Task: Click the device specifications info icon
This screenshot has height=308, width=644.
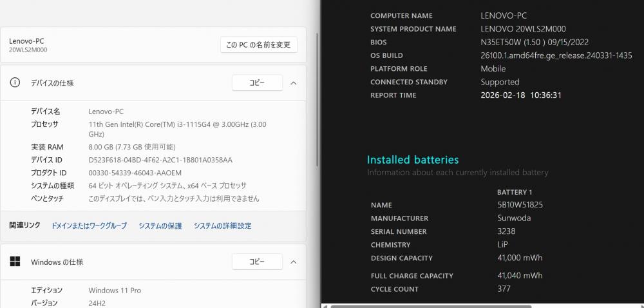Action: tap(15, 82)
